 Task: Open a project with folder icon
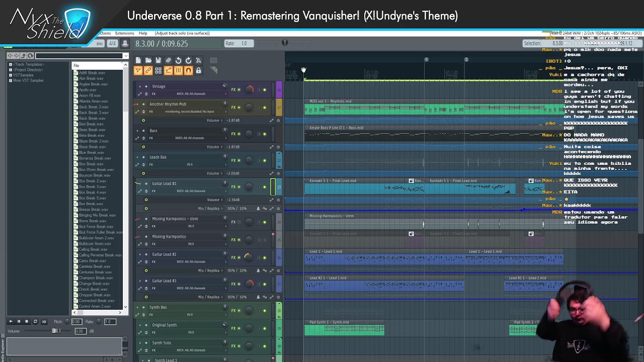148,60
